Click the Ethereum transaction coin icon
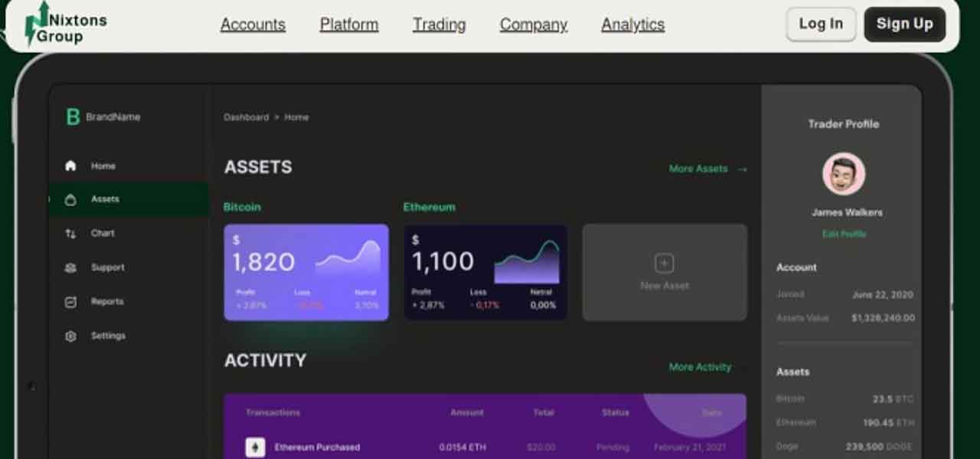Screen dimensions: 980x459 click(x=255, y=448)
